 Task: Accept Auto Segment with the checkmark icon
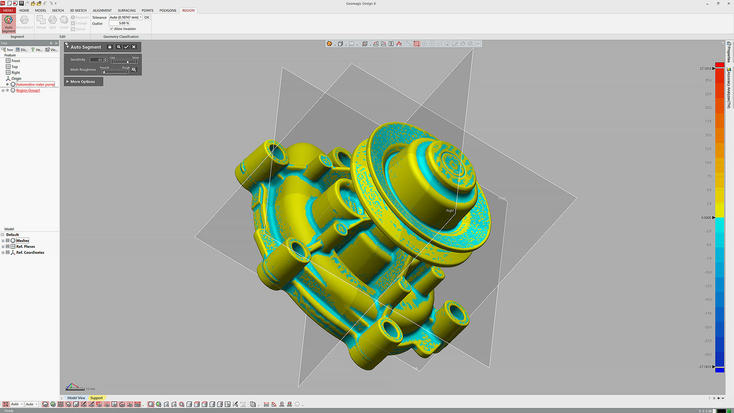pos(126,47)
